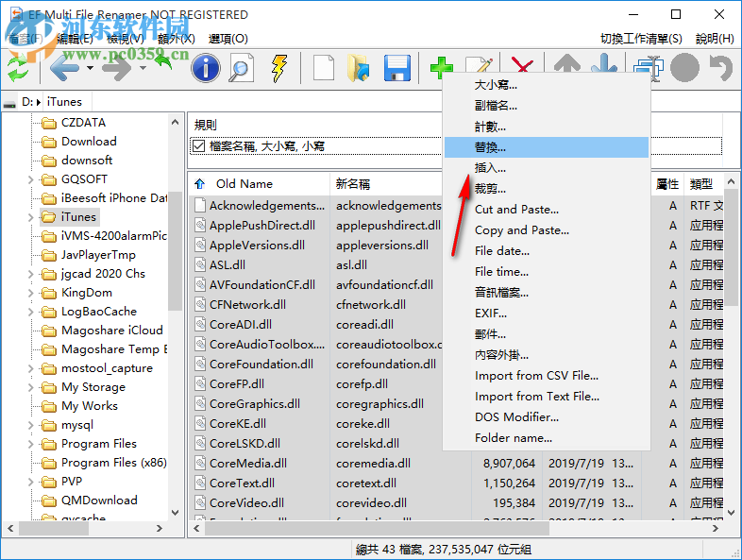This screenshot has width=742, height=560.
Task: Open folder icon in the toolbar
Action: (x=359, y=68)
